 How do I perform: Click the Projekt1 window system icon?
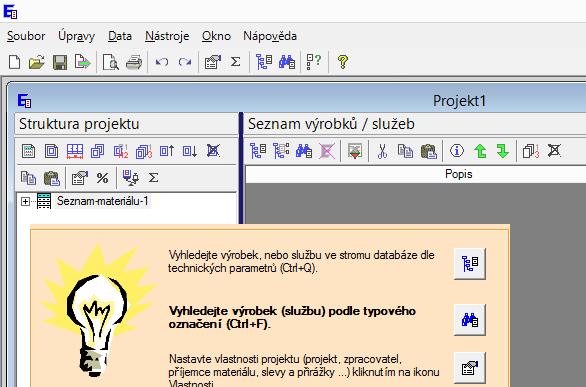25,101
